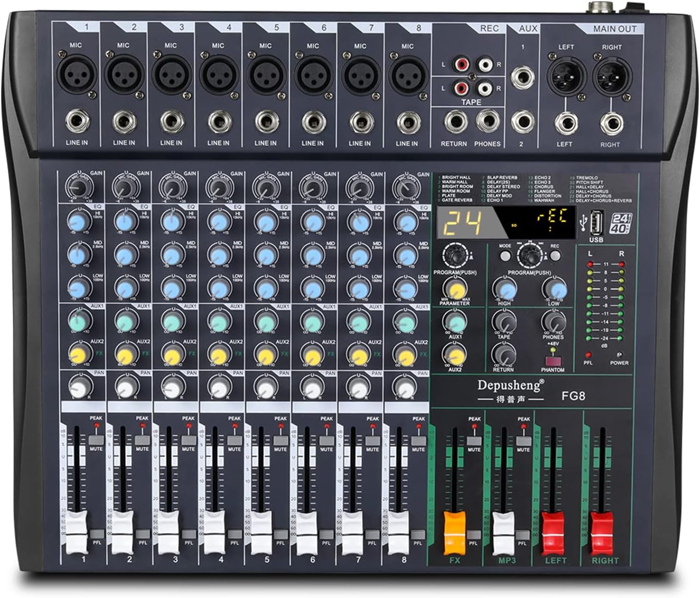Click the effects program number display showing 24
The image size is (700, 598).
point(463,223)
